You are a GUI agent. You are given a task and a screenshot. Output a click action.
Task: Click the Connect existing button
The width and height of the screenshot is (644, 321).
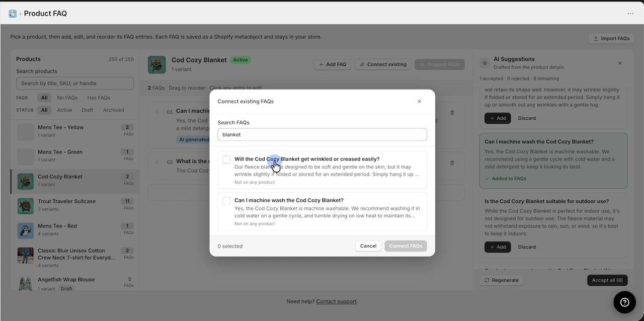[383, 64]
